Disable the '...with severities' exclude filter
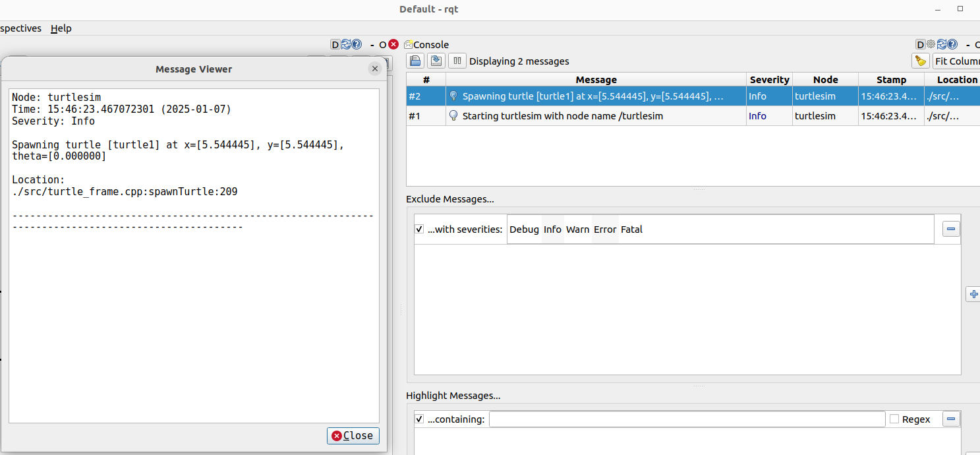This screenshot has height=455, width=980. 419,229
